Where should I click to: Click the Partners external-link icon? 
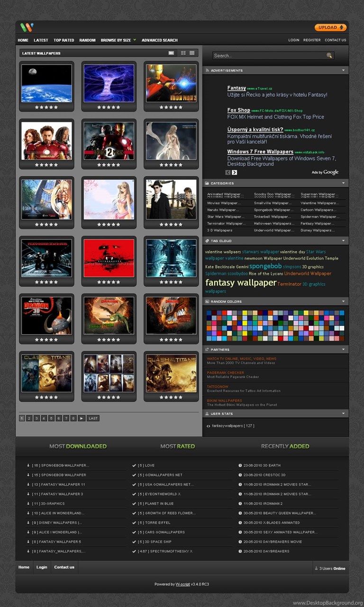click(x=207, y=349)
